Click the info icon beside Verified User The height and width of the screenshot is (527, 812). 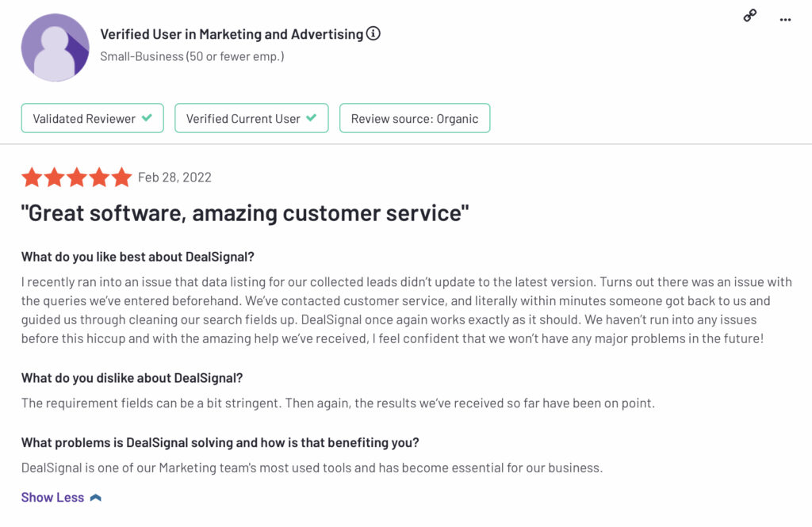(373, 33)
